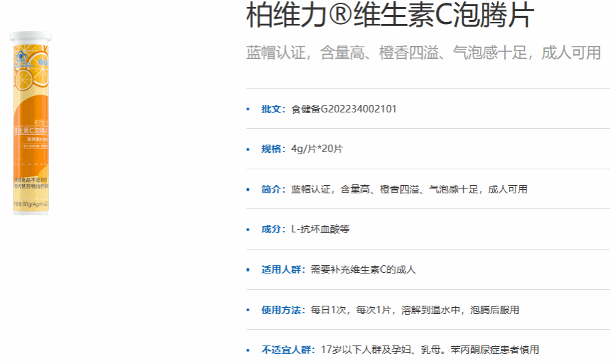Viewport: 610px width, 364px height.
Task: Click the text 需要补充维生素C的成人
Action: (363, 269)
